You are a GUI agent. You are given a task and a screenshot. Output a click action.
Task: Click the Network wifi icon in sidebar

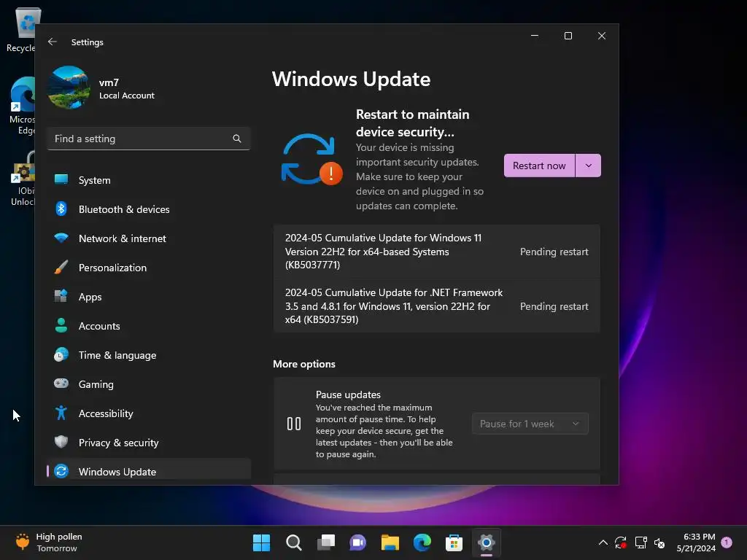point(61,238)
